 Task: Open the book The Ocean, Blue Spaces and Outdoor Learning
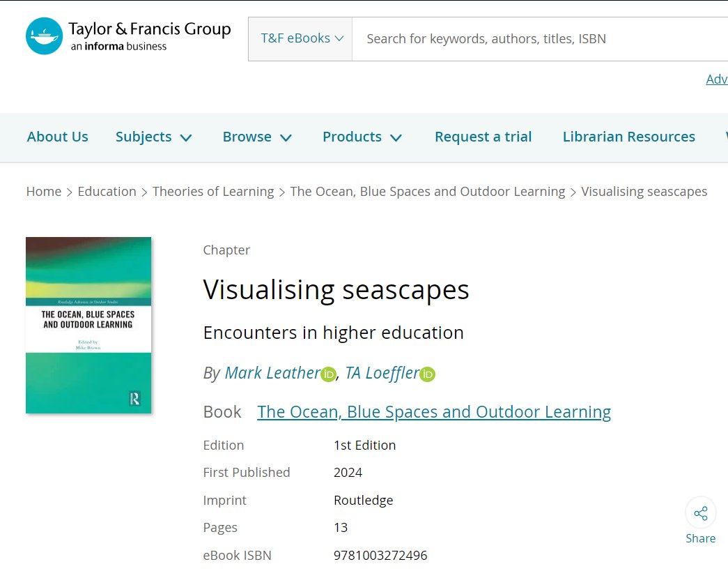[x=433, y=411]
